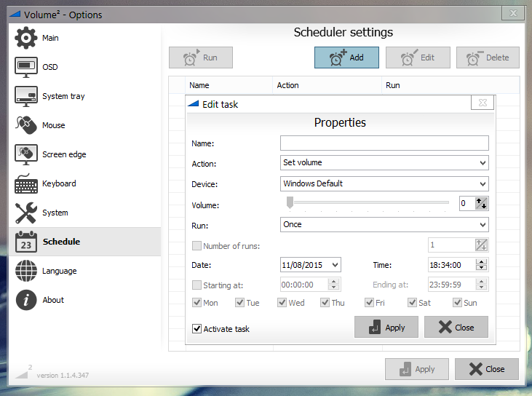Click the arrow icon on Edit task Apply button
Image resolution: width=532 pixels, height=396 pixels.
(375, 327)
